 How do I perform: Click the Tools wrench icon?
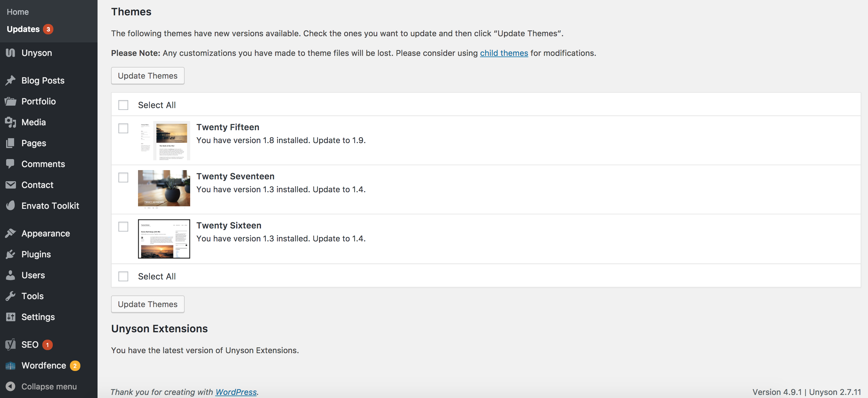point(10,296)
